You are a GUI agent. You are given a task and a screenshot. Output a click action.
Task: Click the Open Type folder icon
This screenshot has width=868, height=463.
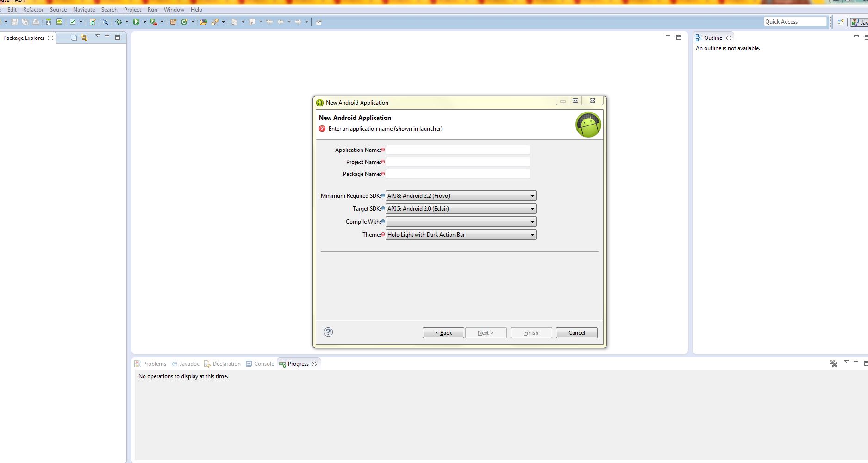[x=203, y=22]
